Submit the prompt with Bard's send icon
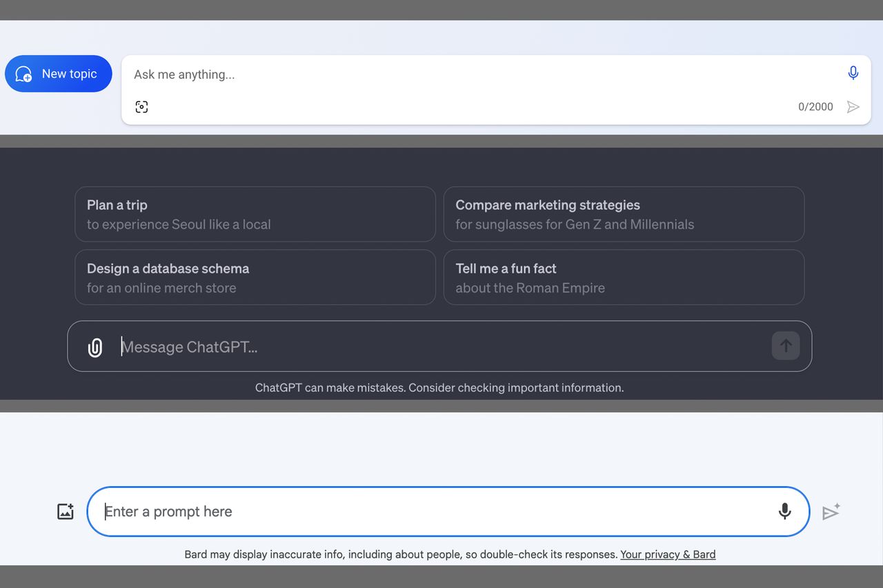883x588 pixels. pos(831,512)
